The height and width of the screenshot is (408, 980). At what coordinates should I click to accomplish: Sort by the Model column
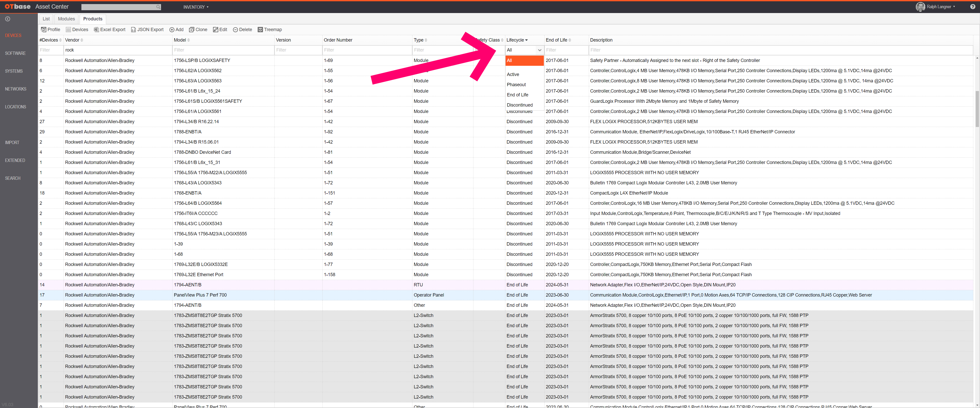tap(181, 40)
